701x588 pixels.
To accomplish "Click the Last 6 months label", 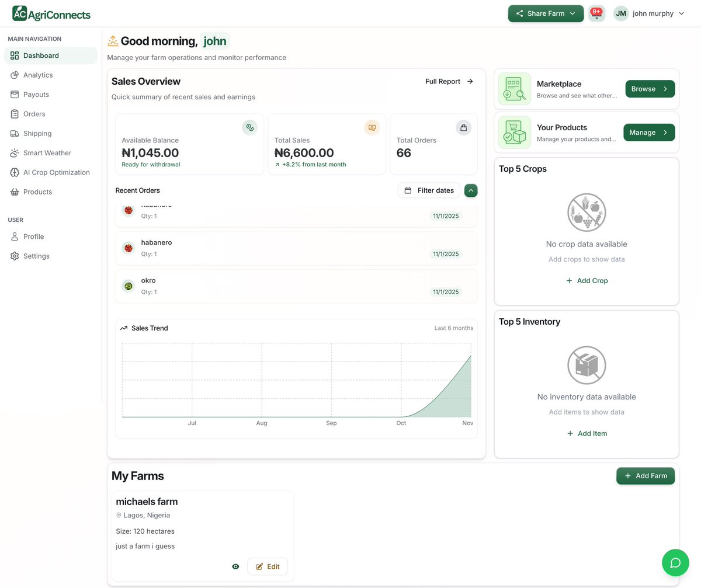I will pyautogui.click(x=454, y=328).
